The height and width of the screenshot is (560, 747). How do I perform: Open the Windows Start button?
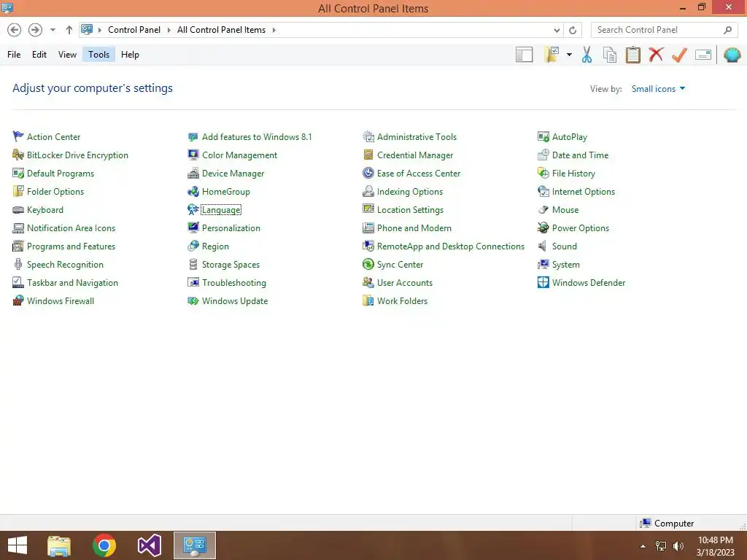[x=18, y=545]
